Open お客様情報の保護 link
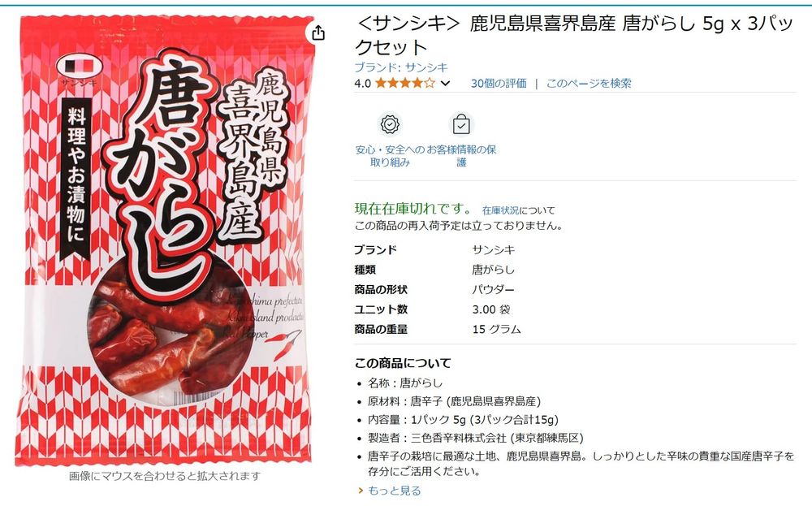The height and width of the screenshot is (506, 812). [x=461, y=156]
